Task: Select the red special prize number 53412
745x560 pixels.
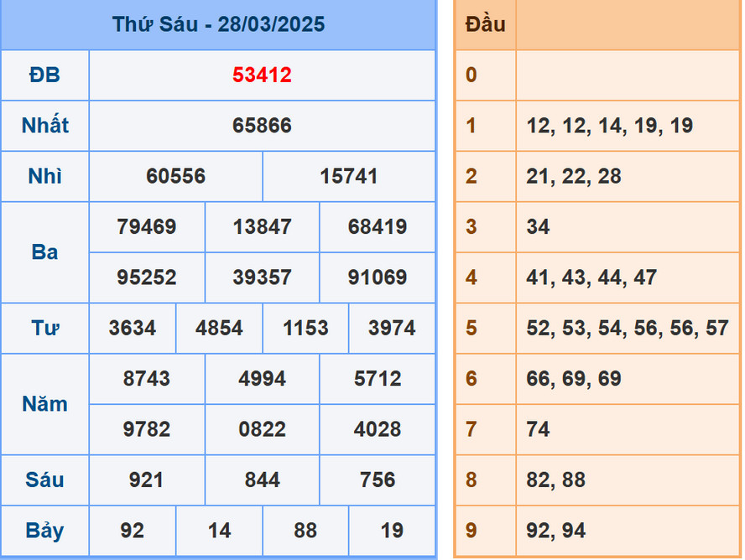Action: point(262,75)
